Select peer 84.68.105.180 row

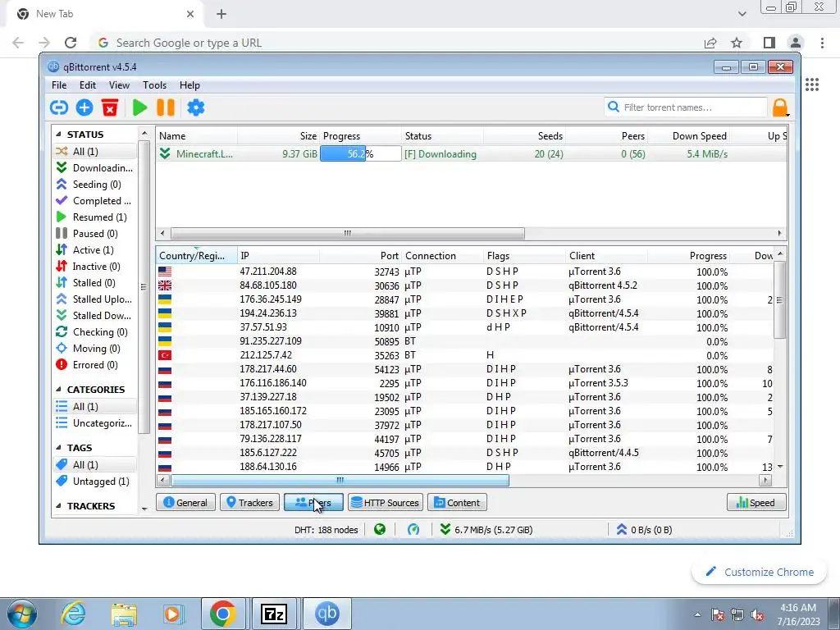pyautogui.click(x=465, y=285)
